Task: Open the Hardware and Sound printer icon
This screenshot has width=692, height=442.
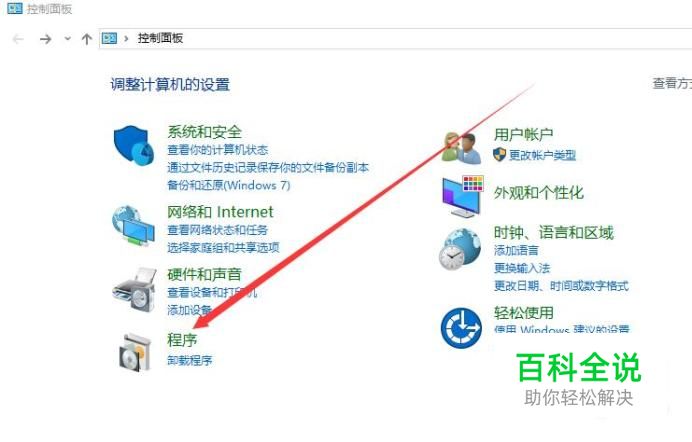Action: 134,289
